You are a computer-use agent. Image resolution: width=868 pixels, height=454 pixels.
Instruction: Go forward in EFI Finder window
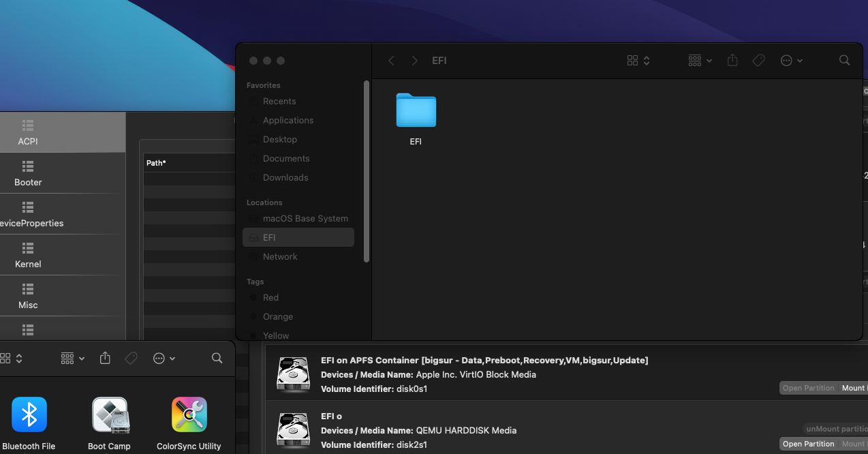point(414,61)
